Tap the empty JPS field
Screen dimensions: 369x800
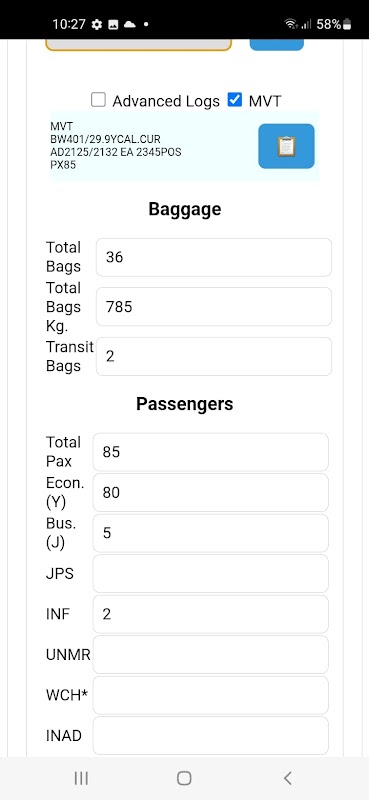point(210,573)
